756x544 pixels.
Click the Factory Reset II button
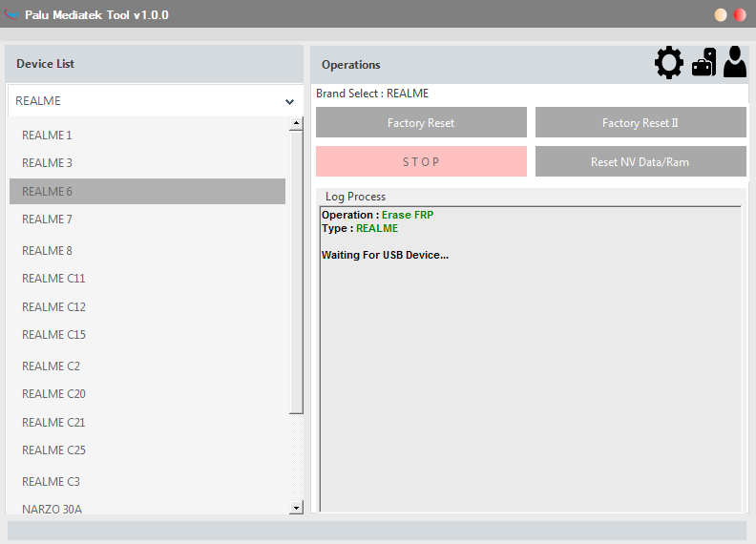640,122
